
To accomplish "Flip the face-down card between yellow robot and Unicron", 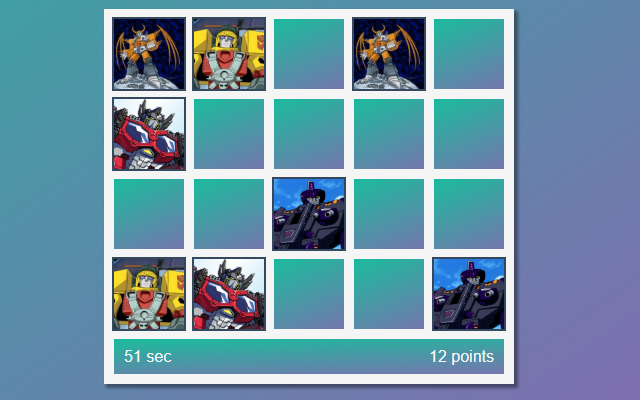I will (x=309, y=54).
